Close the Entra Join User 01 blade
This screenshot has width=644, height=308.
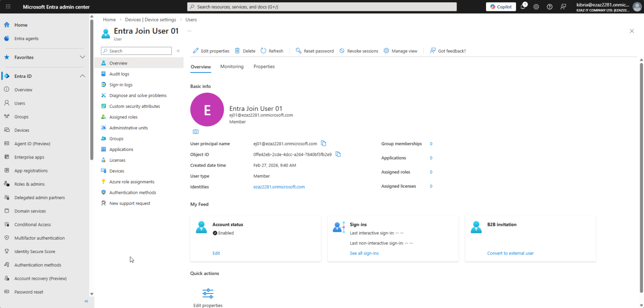coord(632,31)
